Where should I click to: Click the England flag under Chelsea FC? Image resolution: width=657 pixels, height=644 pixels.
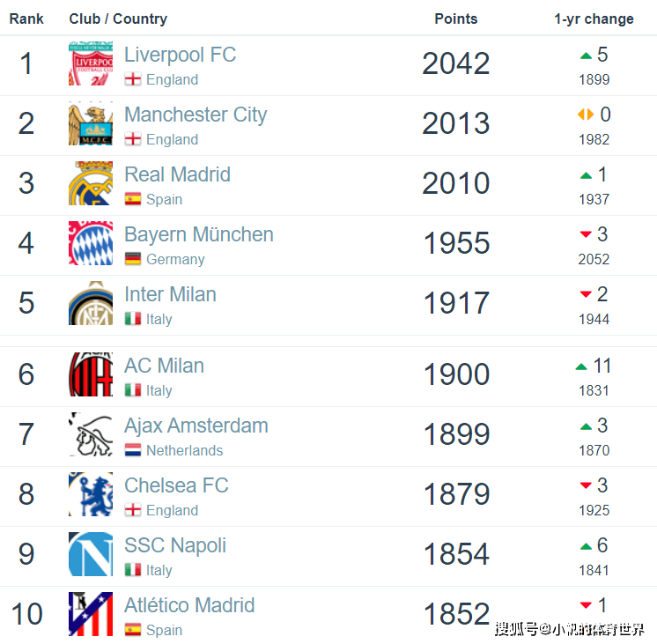point(133,510)
